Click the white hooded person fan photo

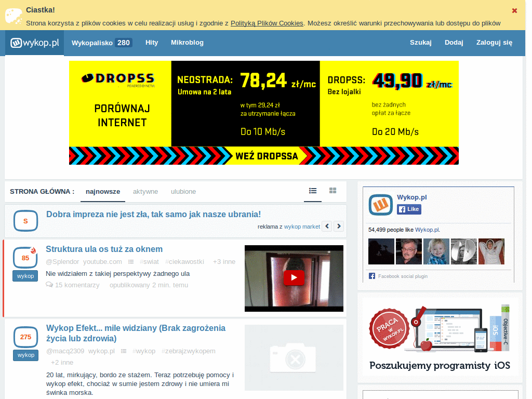[491, 251]
